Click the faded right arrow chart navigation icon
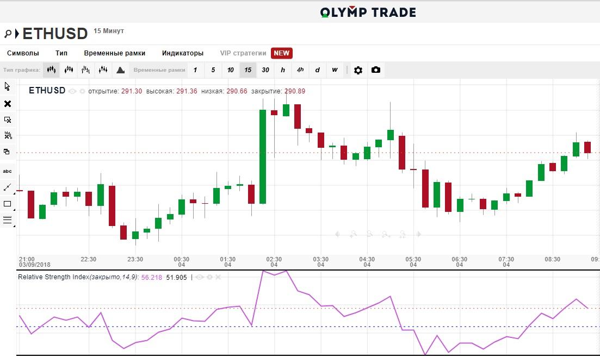The width and height of the screenshot is (600, 364). tap(419, 234)
